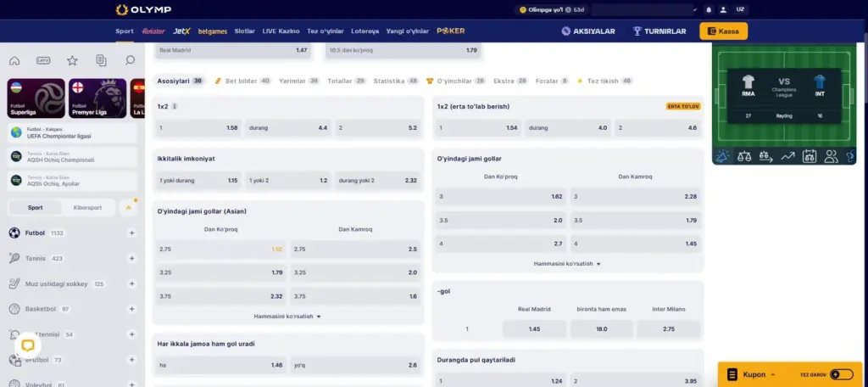
Task: Open the Yarimlar tab
Action: click(x=299, y=81)
